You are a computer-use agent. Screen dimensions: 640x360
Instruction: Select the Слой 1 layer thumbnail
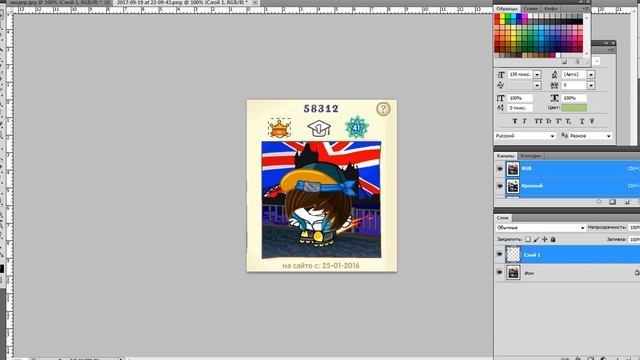click(x=513, y=255)
